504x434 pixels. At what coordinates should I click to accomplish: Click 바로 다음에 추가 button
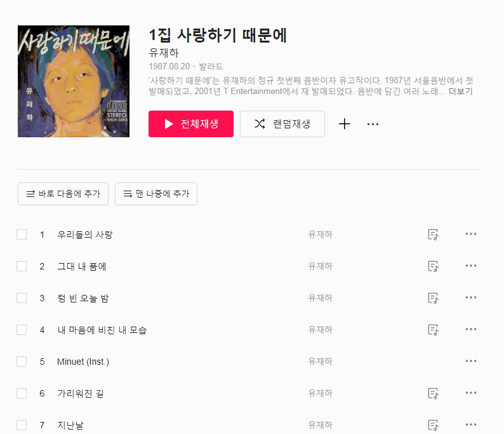[63, 194]
